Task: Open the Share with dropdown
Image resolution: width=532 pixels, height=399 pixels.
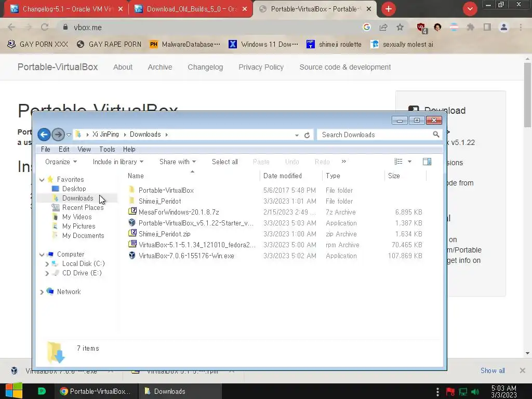Action: click(178, 162)
